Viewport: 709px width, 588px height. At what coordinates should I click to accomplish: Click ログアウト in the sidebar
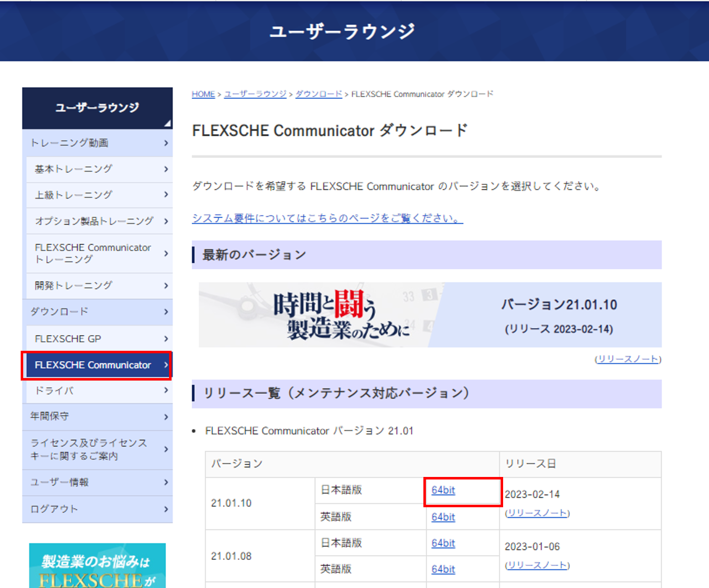(54, 509)
